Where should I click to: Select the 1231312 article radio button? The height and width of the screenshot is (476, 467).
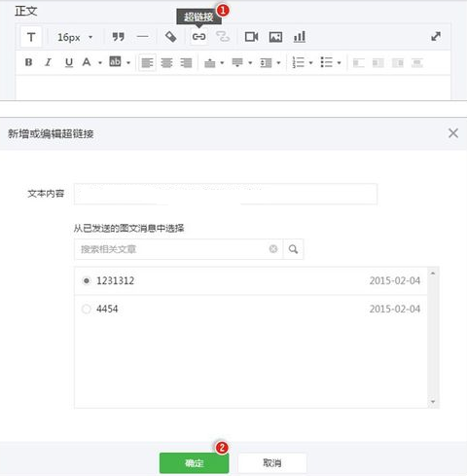(87, 280)
